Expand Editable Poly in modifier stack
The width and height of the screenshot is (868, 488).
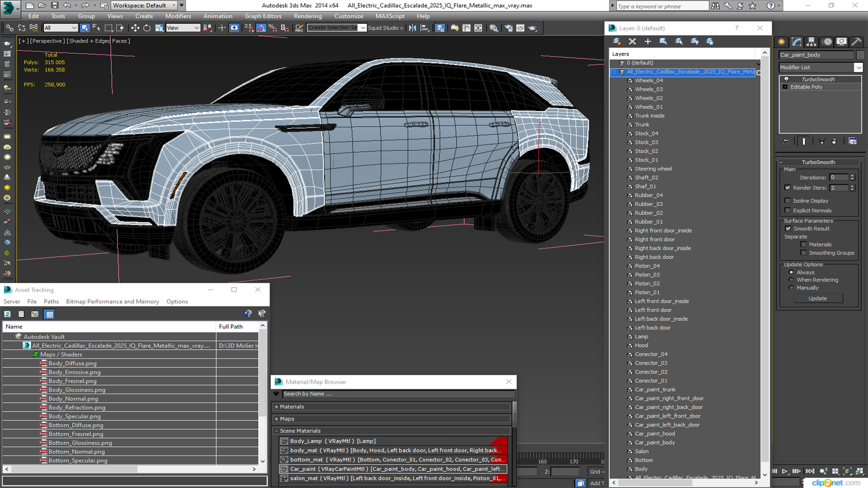coord(785,87)
